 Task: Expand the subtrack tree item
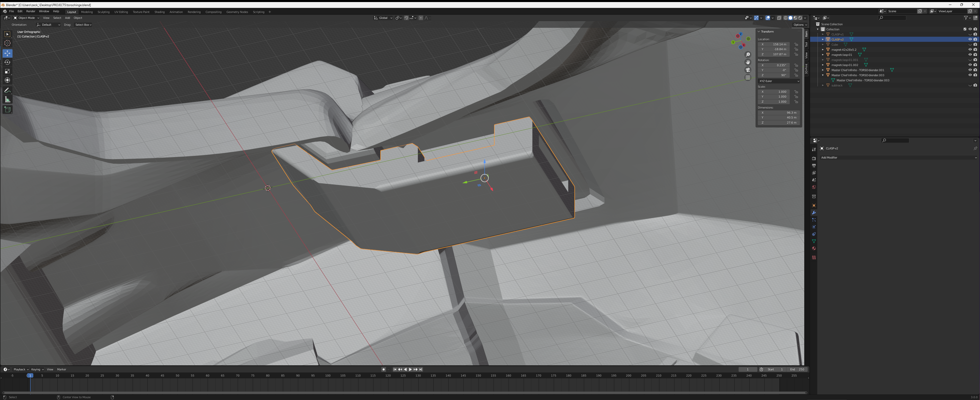tap(823, 86)
